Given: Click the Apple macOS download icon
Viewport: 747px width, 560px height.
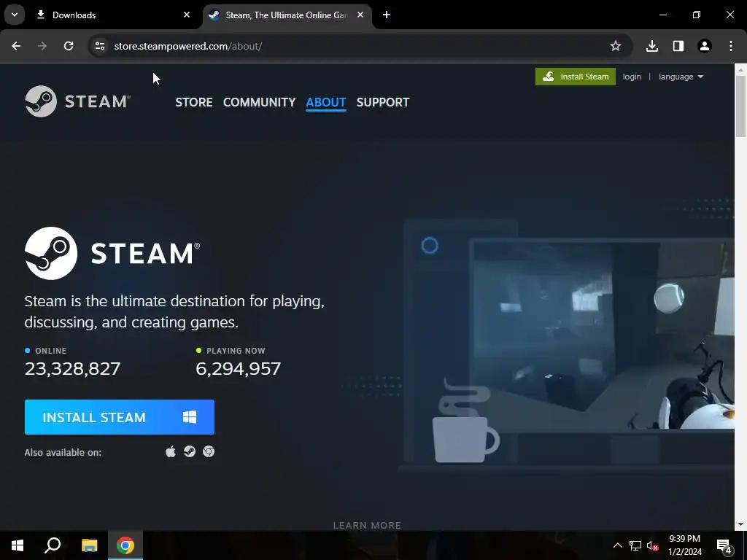Looking at the screenshot, I should (x=171, y=451).
